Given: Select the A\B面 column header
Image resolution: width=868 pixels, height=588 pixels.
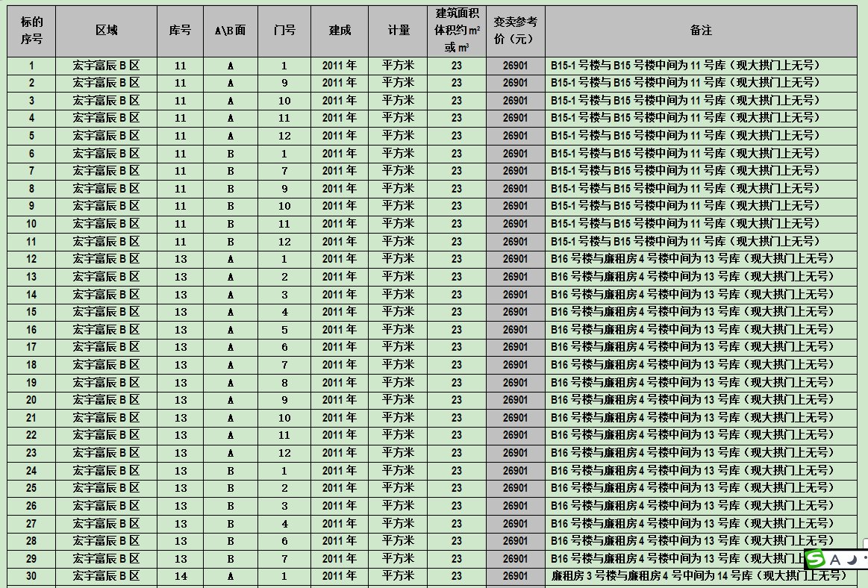Looking at the screenshot, I should [x=230, y=30].
